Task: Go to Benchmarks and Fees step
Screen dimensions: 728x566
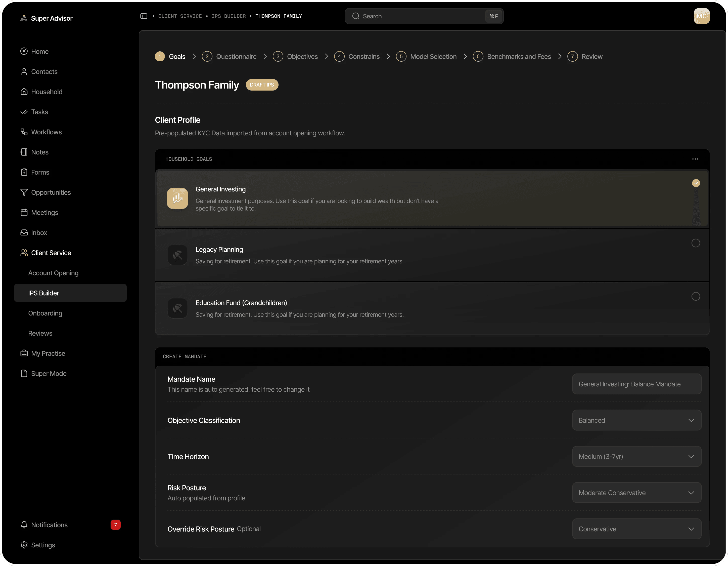Action: (x=512, y=56)
